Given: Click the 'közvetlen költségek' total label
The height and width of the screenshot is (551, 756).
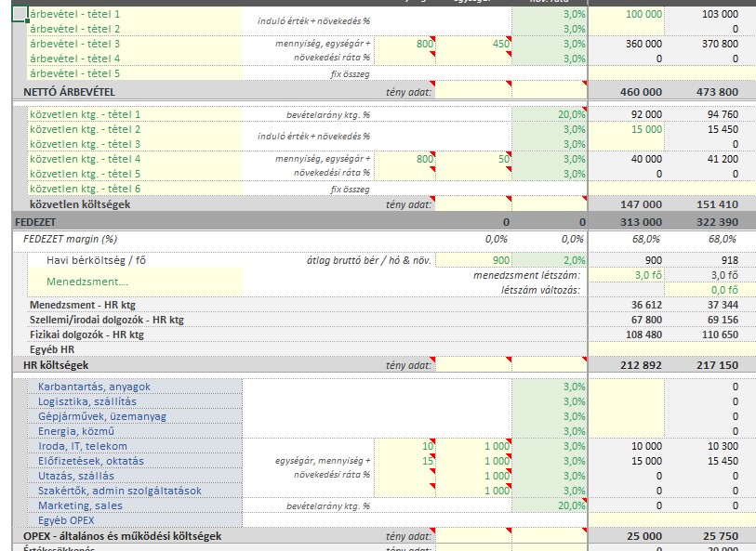Looking at the screenshot, I should click(80, 204).
